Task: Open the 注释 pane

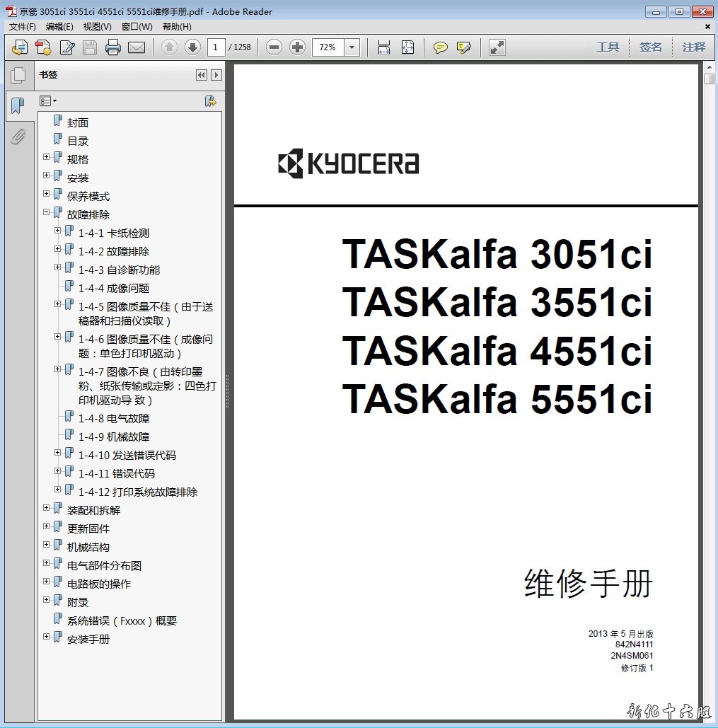Action: tap(694, 47)
